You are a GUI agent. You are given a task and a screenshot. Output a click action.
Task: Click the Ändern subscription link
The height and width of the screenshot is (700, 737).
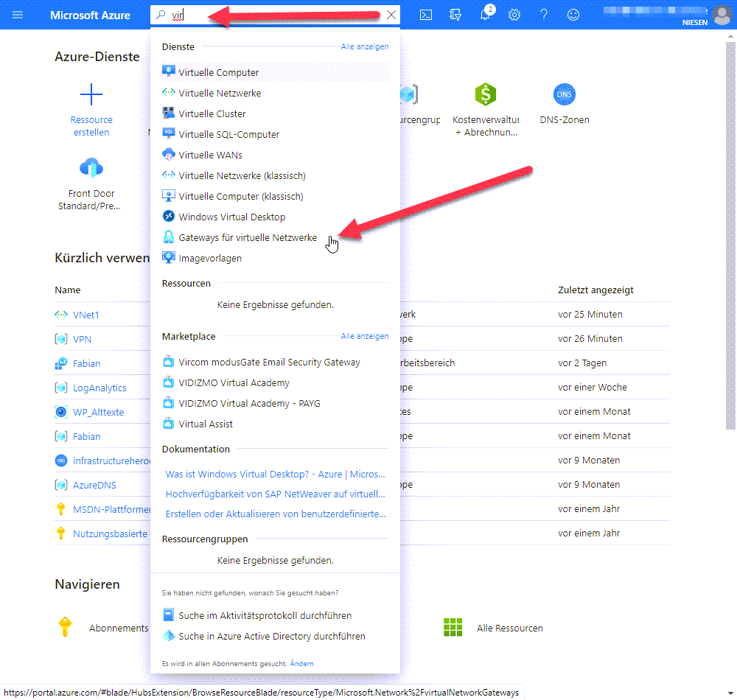coord(301,663)
